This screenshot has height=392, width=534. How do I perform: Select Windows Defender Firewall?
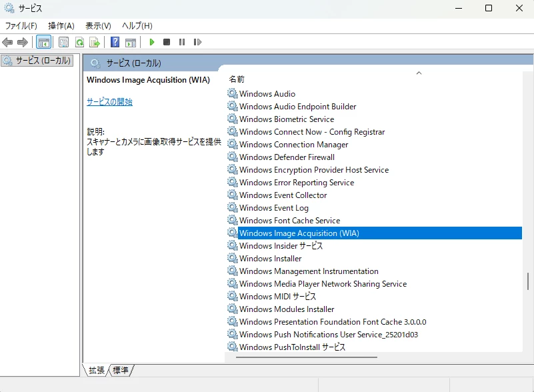287,157
